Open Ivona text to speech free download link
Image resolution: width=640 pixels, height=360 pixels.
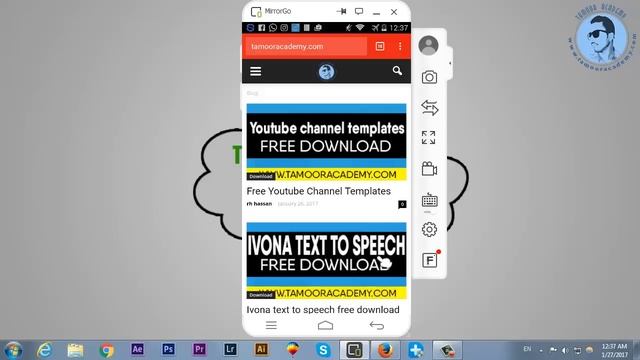323,309
